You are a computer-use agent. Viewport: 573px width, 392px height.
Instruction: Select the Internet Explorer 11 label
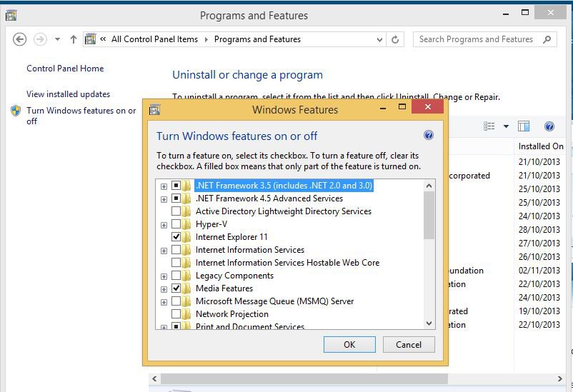(x=231, y=237)
